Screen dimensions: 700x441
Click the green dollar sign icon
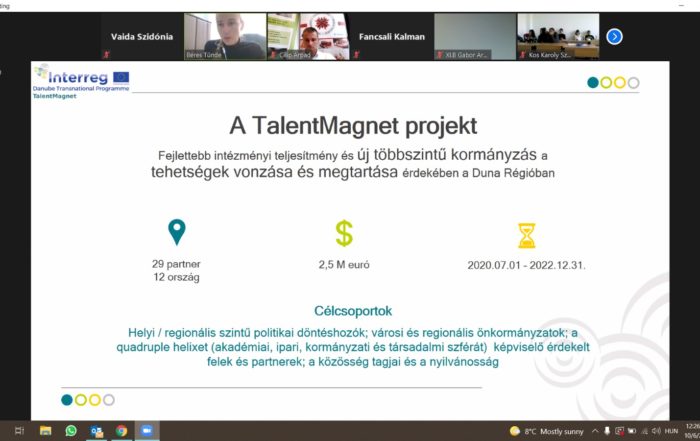344,233
